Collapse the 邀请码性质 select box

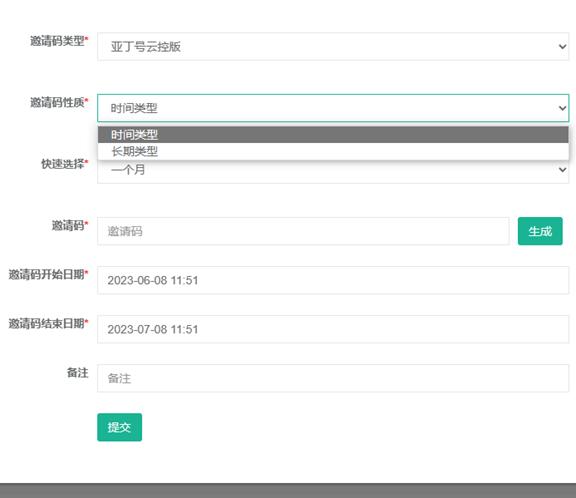coord(333,108)
